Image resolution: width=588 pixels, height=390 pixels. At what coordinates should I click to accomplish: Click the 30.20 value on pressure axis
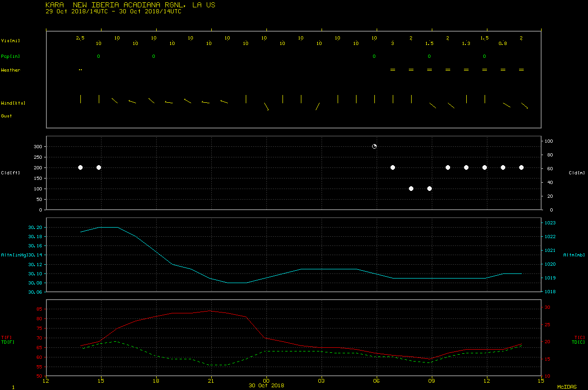pyautogui.click(x=35, y=228)
